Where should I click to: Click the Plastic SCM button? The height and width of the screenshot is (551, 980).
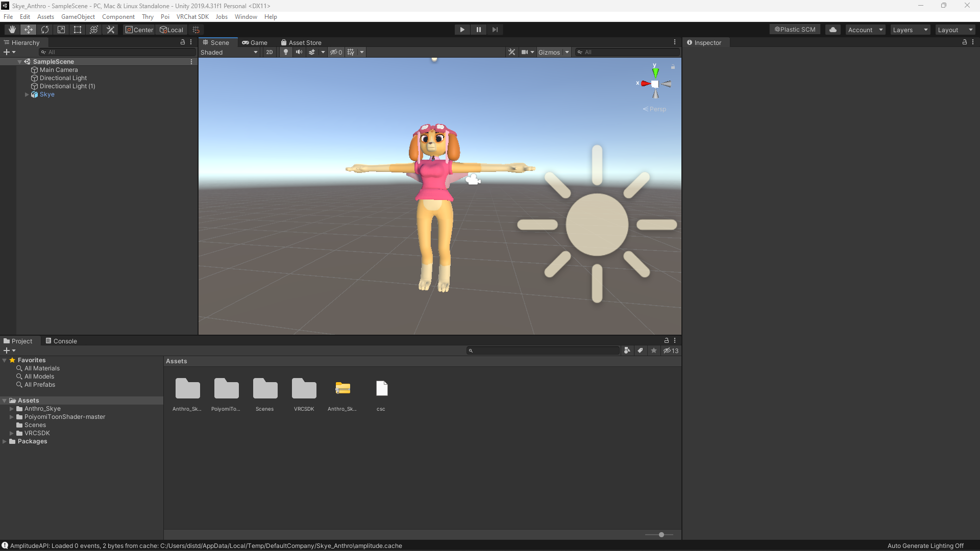795,30
